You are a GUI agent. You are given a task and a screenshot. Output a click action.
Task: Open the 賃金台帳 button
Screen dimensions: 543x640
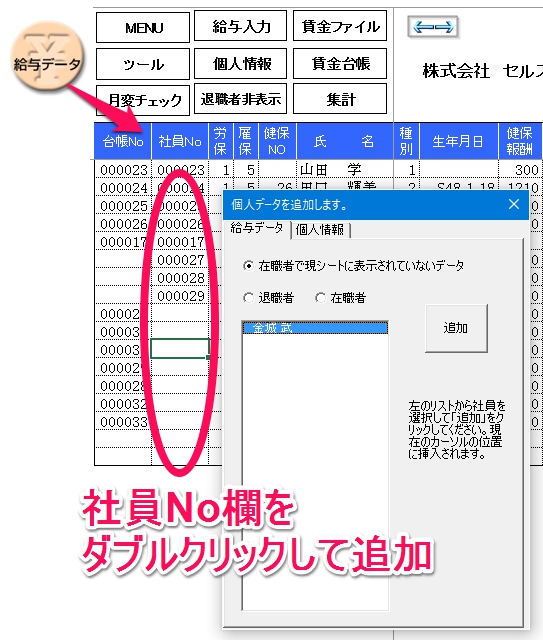pyautogui.click(x=340, y=63)
